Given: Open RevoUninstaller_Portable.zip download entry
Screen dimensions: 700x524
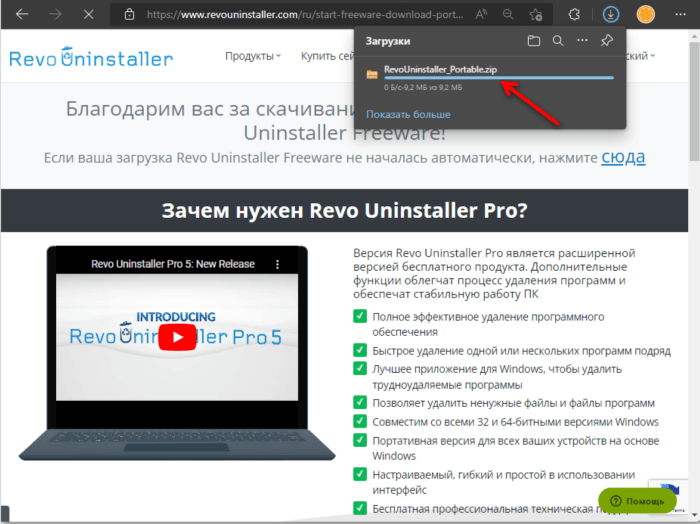Looking at the screenshot, I should point(440,69).
